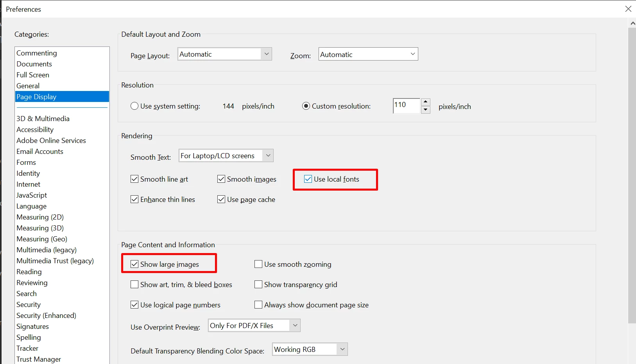Select Security category
The height and width of the screenshot is (364, 636).
click(x=62, y=304)
